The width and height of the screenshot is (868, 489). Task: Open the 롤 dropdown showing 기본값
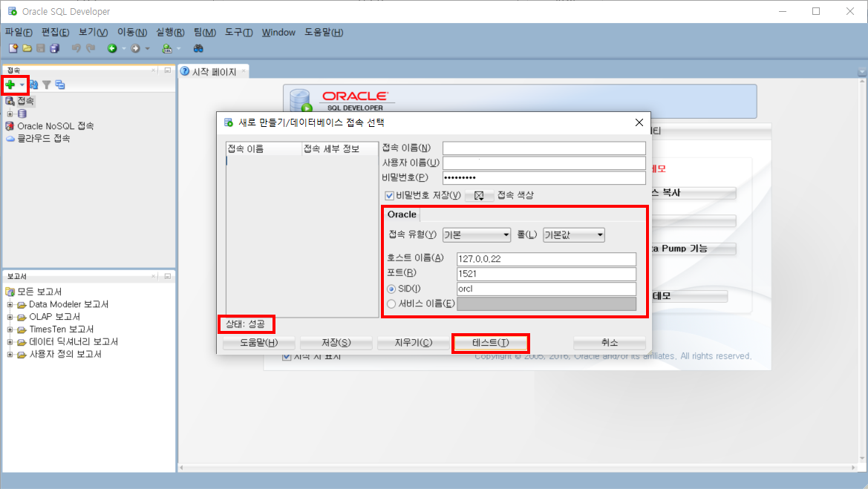coord(573,235)
